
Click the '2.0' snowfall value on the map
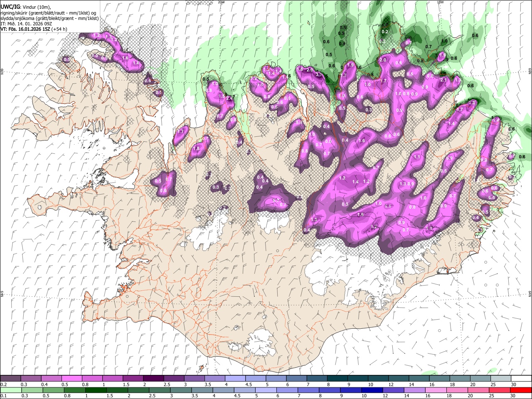point(383,60)
